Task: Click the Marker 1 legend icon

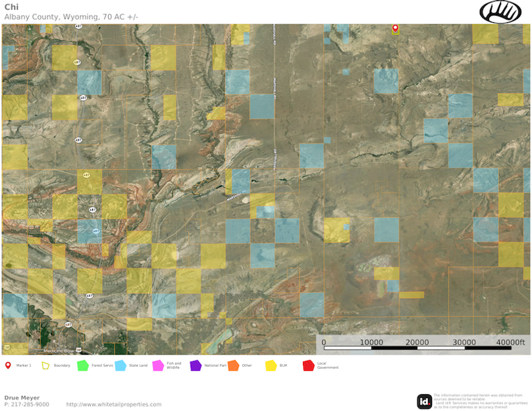Action: pos(8,365)
